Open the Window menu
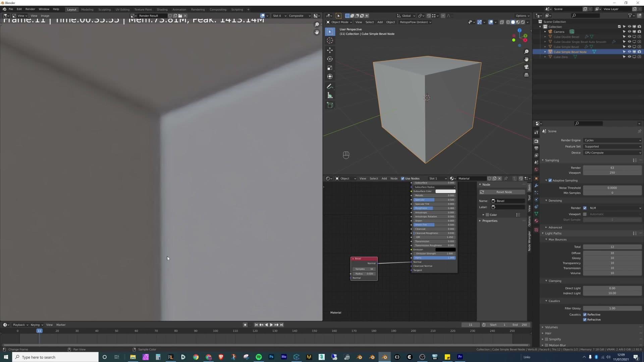The height and width of the screenshot is (362, 644). pos(44,9)
